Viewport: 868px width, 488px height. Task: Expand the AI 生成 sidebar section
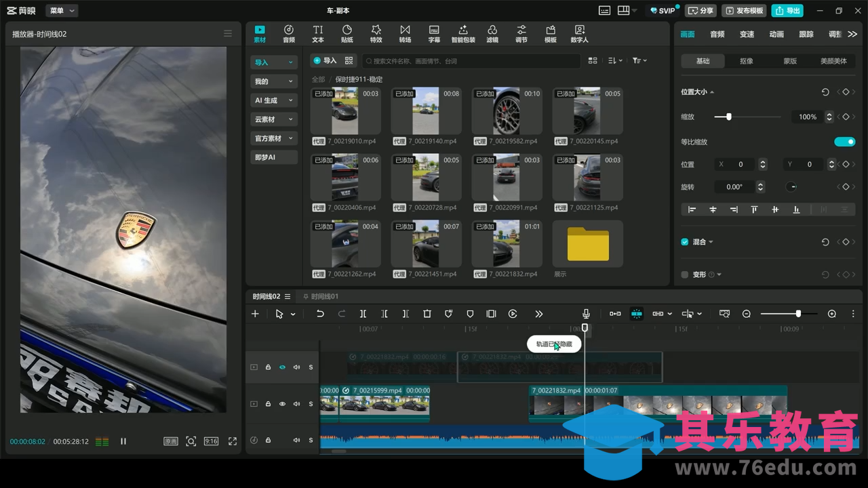click(273, 100)
